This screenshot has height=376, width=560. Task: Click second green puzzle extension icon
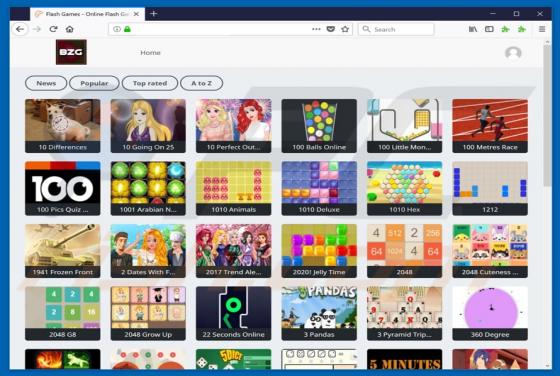coord(522,29)
